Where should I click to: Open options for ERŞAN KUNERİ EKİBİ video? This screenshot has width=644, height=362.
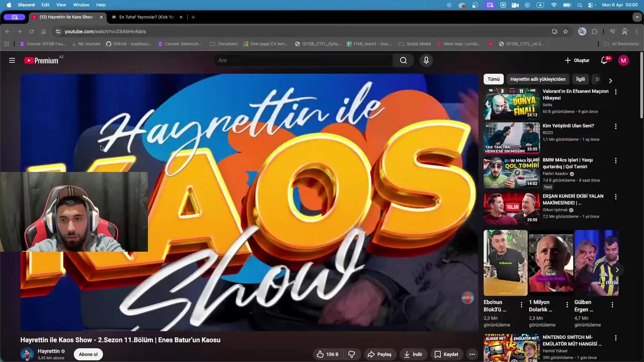[x=616, y=197]
